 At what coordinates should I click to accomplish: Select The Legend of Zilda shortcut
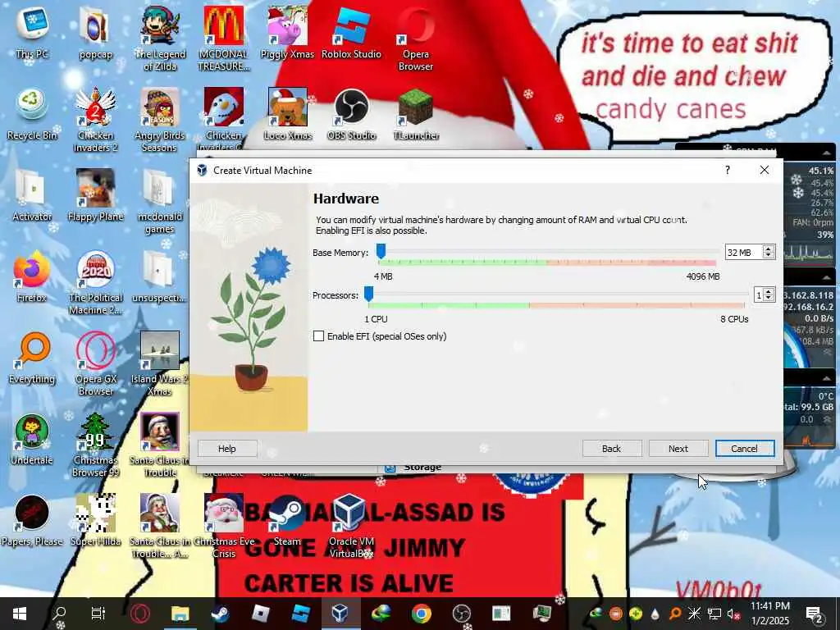pyautogui.click(x=160, y=39)
